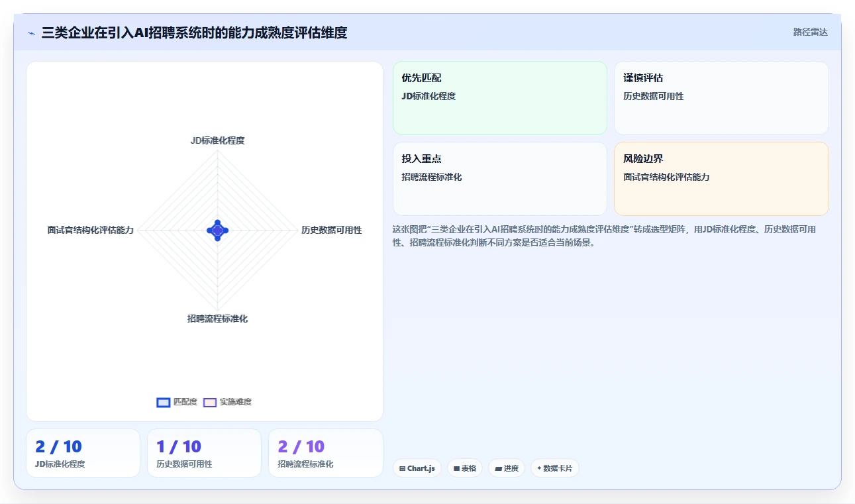Click 招聘流程标准化 text in 投入重点 card
The width and height of the screenshot is (855, 504).
(432, 177)
